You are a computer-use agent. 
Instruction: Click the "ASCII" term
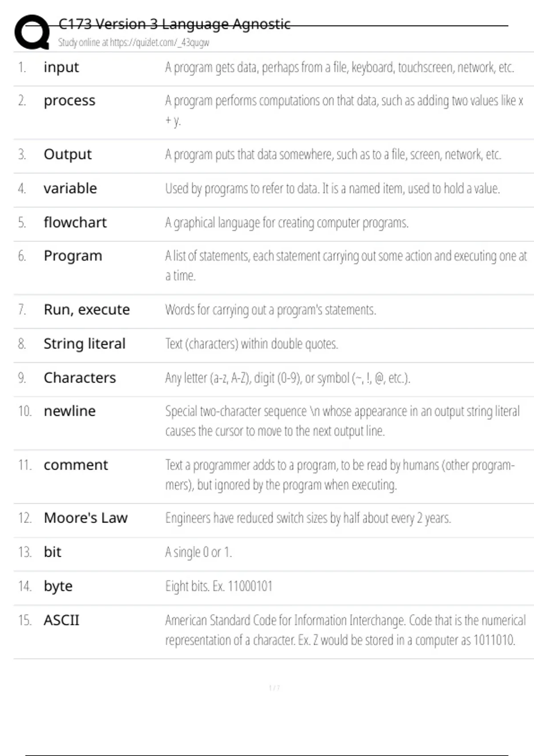(61, 620)
